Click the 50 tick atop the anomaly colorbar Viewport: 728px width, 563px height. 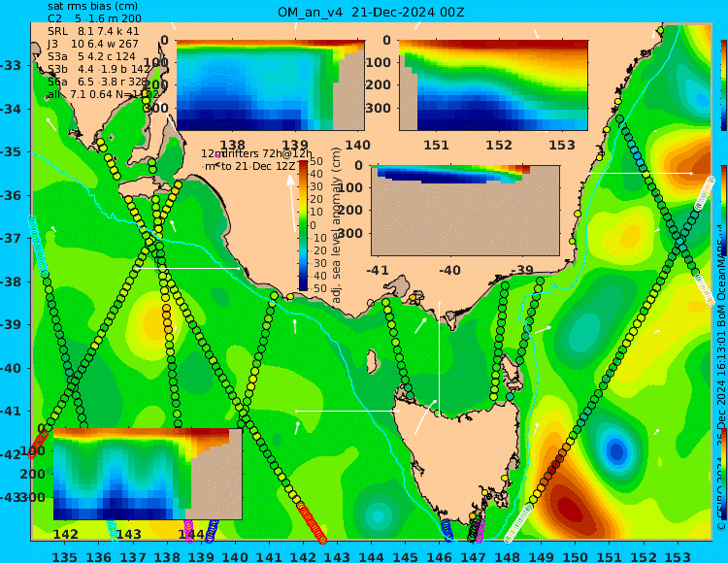pos(316,161)
